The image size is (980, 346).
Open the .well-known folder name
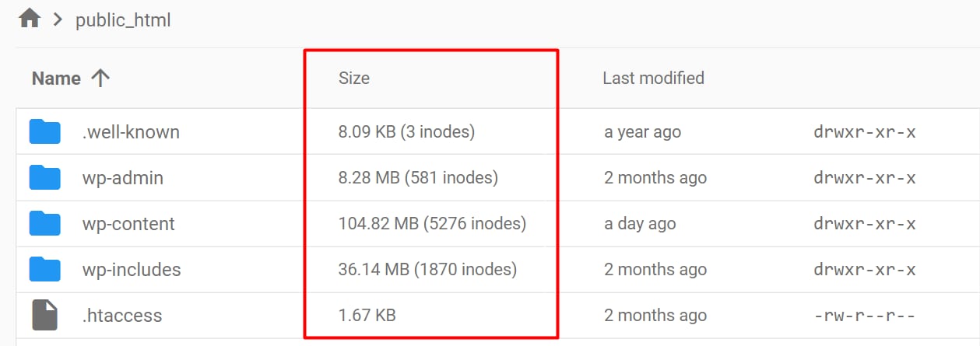point(131,132)
